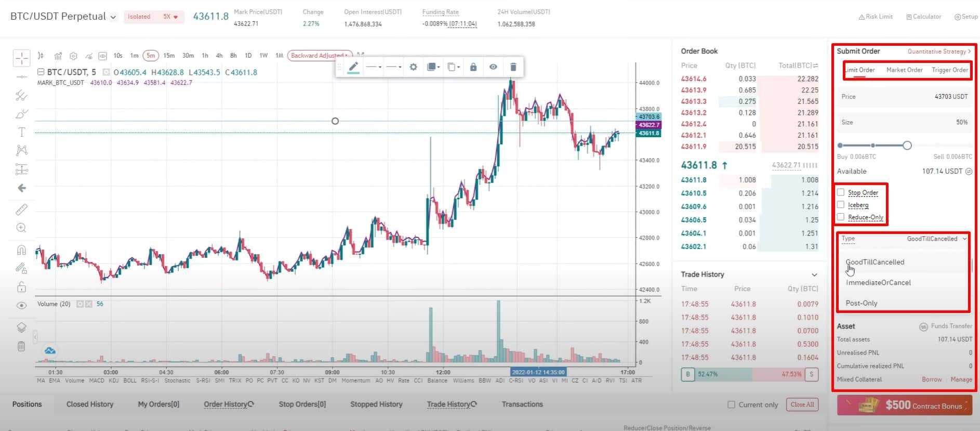Image resolution: width=980 pixels, height=431 pixels.
Task: Select the crosshair cursor tool
Action: (22, 58)
